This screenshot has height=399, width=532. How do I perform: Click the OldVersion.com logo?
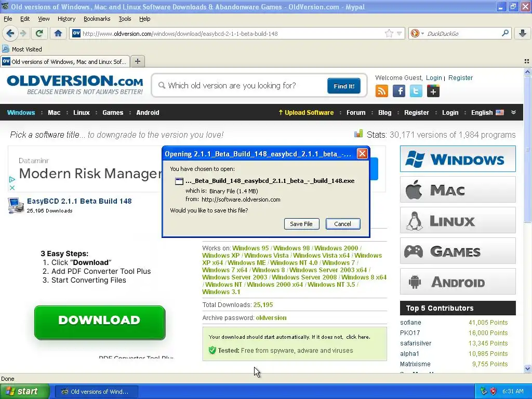point(75,85)
